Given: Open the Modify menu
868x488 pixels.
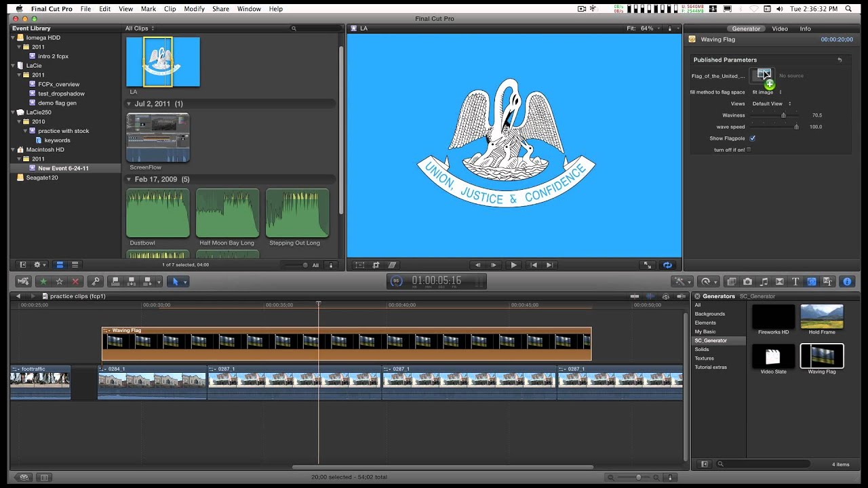Looking at the screenshot, I should (194, 9).
